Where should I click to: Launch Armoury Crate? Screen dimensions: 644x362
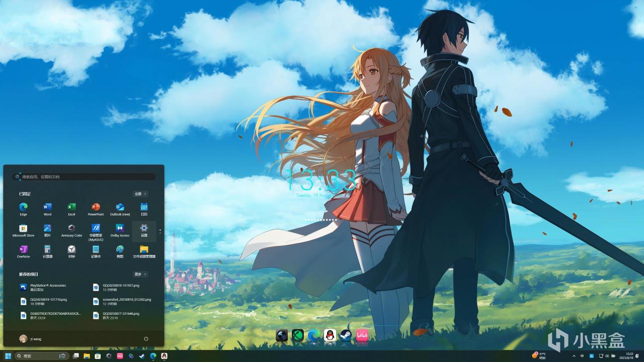tap(71, 231)
